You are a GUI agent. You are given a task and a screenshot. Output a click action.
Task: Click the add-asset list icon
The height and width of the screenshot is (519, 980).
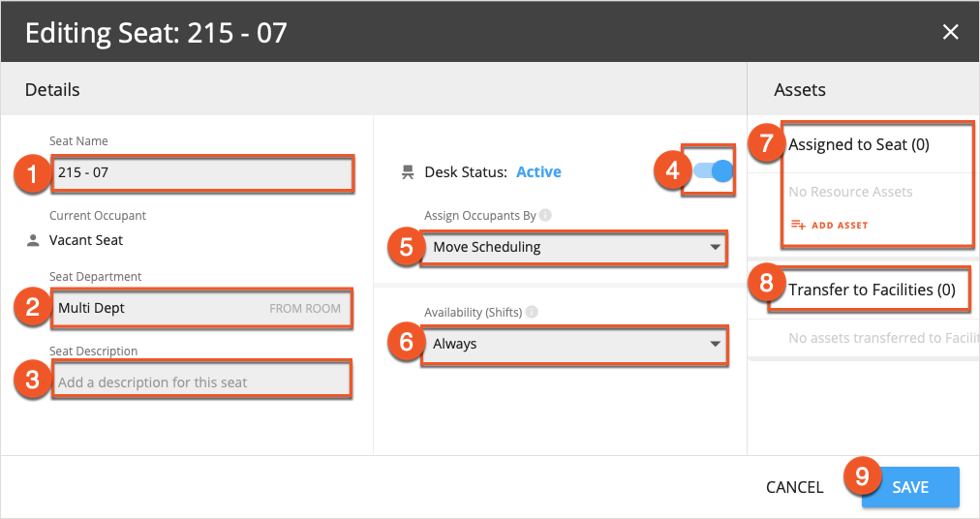798,225
